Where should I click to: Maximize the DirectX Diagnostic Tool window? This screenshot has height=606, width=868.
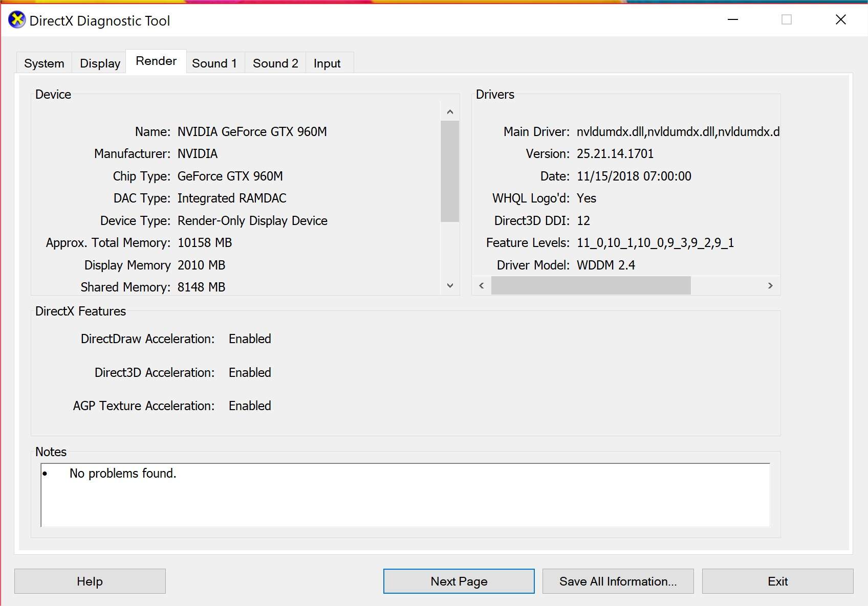point(787,20)
